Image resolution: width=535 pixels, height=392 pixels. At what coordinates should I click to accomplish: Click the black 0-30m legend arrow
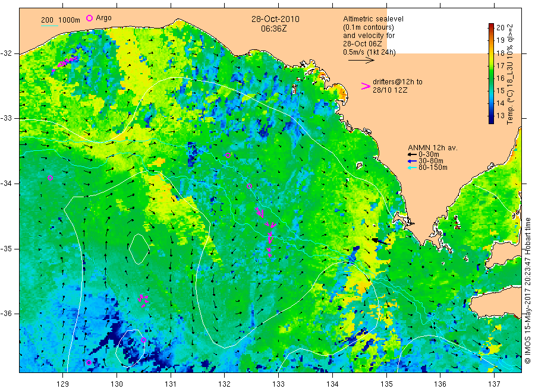coord(412,154)
